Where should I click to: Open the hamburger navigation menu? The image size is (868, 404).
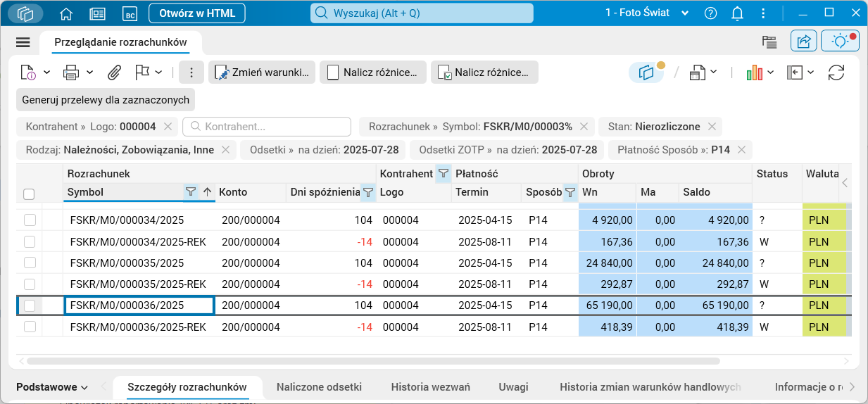tap(23, 42)
